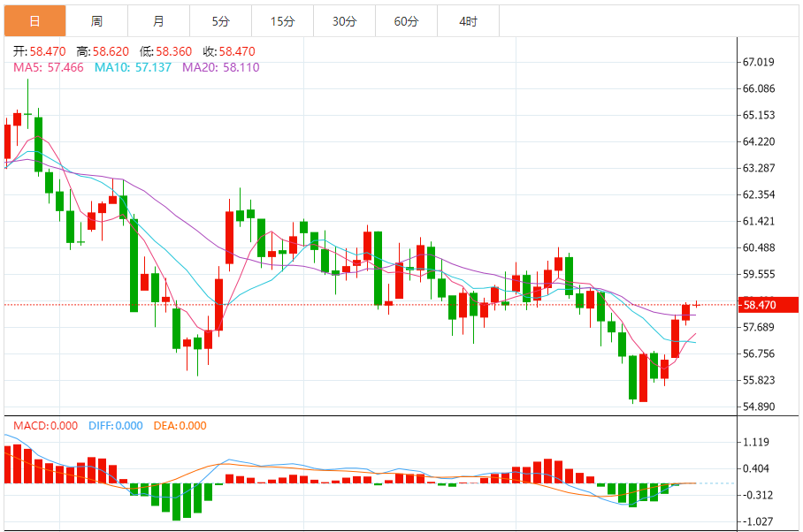This screenshot has width=803, height=532.
Task: Select the 日 daily chart tab
Action: click(x=34, y=20)
